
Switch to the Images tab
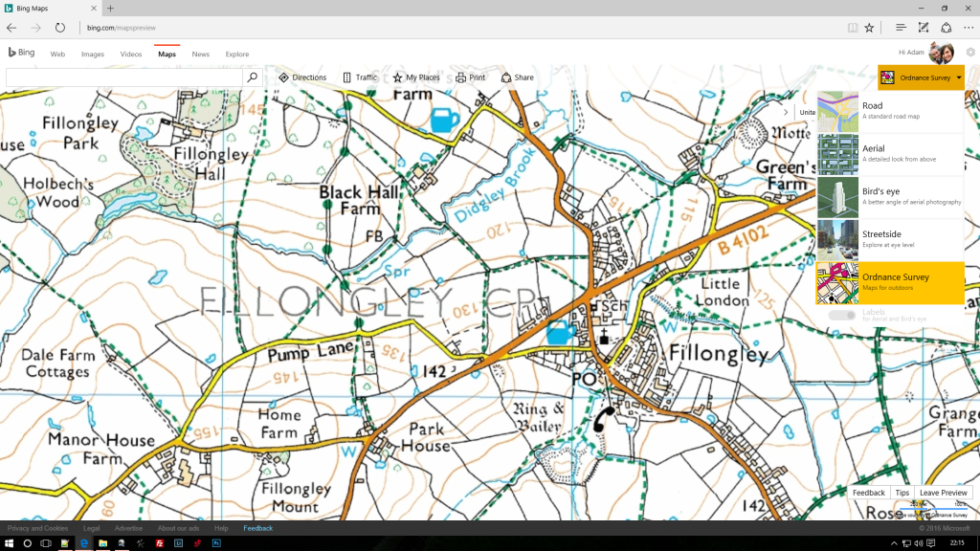click(93, 55)
